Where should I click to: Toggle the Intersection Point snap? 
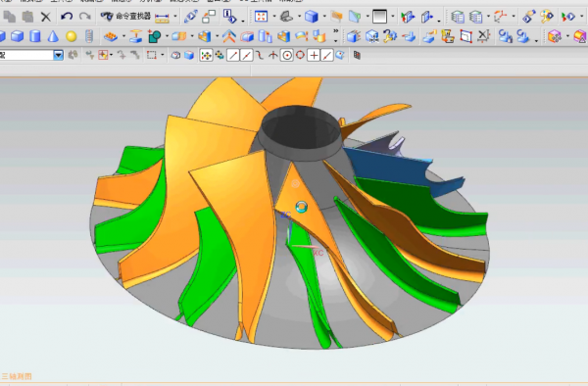click(273, 56)
